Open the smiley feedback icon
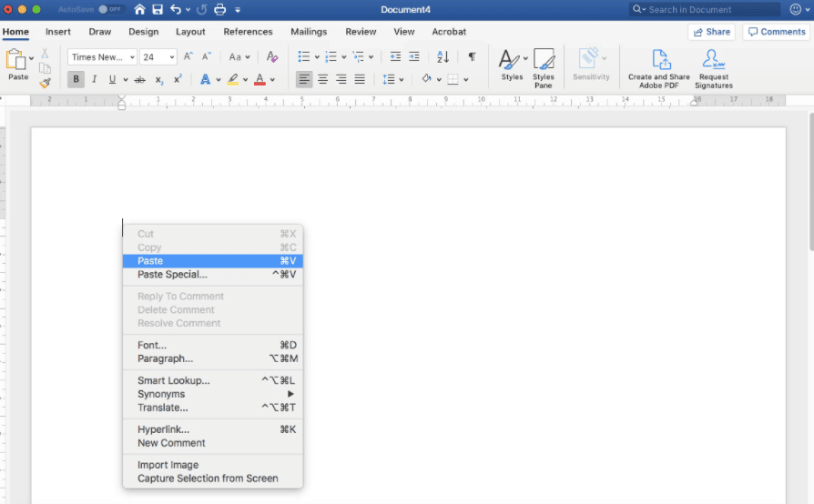Image resolution: width=814 pixels, height=504 pixels. pyautogui.click(x=795, y=9)
